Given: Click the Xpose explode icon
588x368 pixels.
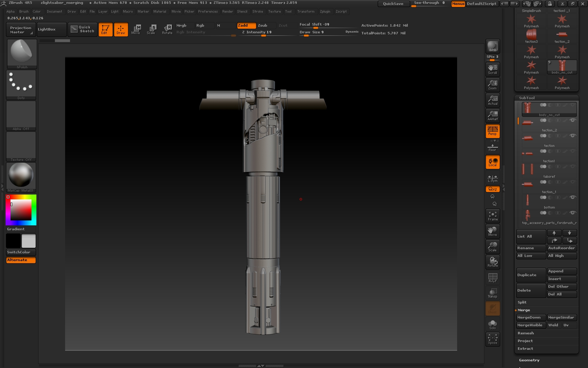Looking at the screenshot, I should 492,339.
